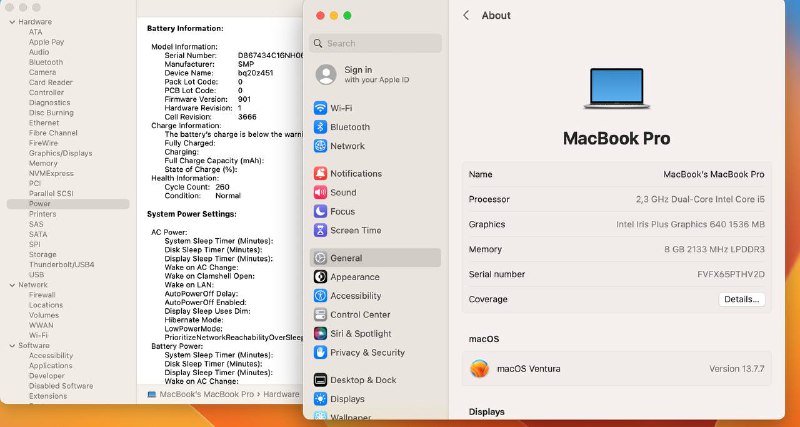
Task: Select Extensions under Software tree
Action: (x=48, y=396)
